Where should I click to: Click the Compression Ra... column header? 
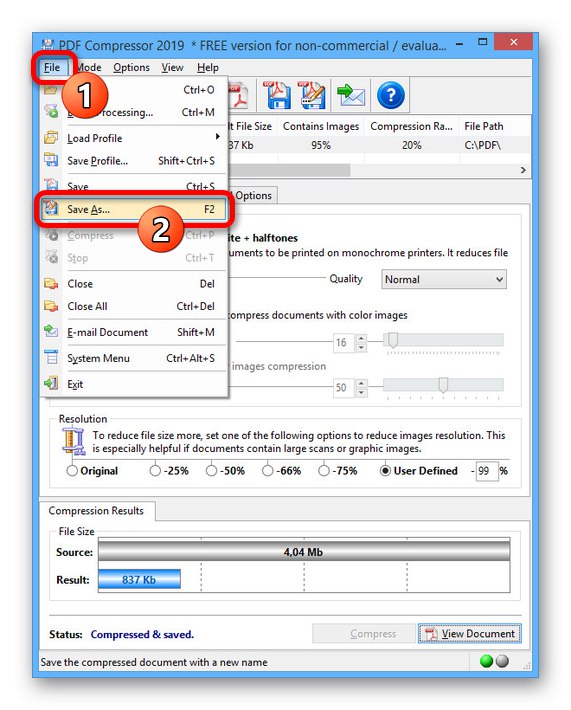411,126
